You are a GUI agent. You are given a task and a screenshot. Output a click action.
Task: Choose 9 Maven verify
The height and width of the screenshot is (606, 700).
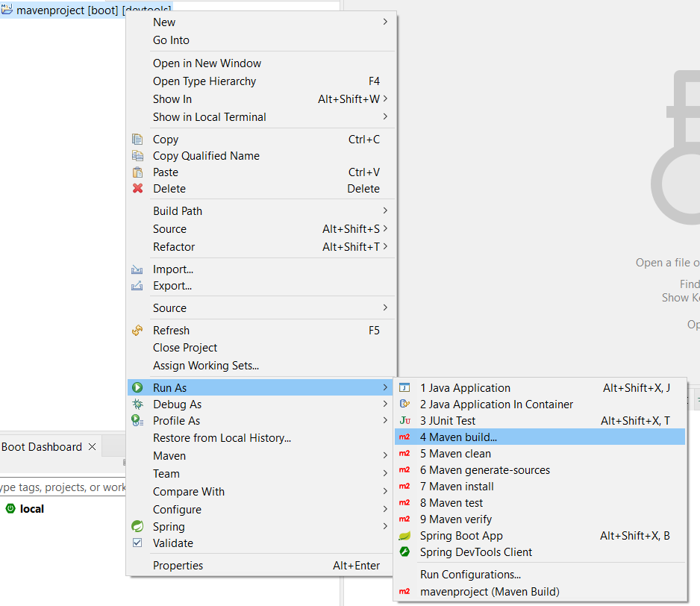[540, 519]
